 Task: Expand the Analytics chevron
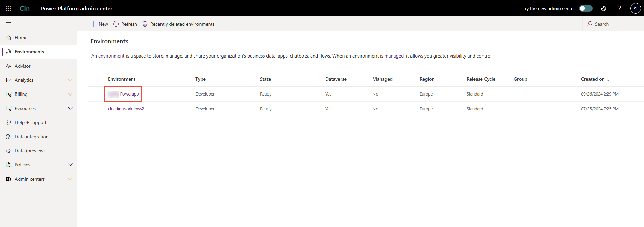70,80
